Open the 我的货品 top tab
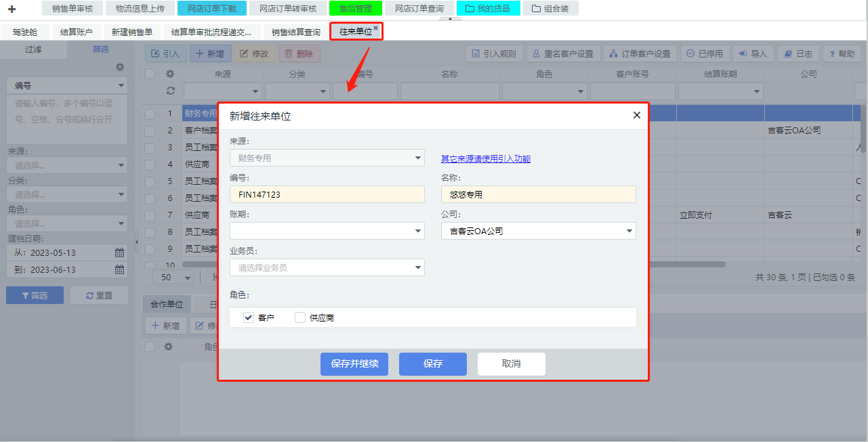The width and height of the screenshot is (868, 442). pyautogui.click(x=489, y=9)
